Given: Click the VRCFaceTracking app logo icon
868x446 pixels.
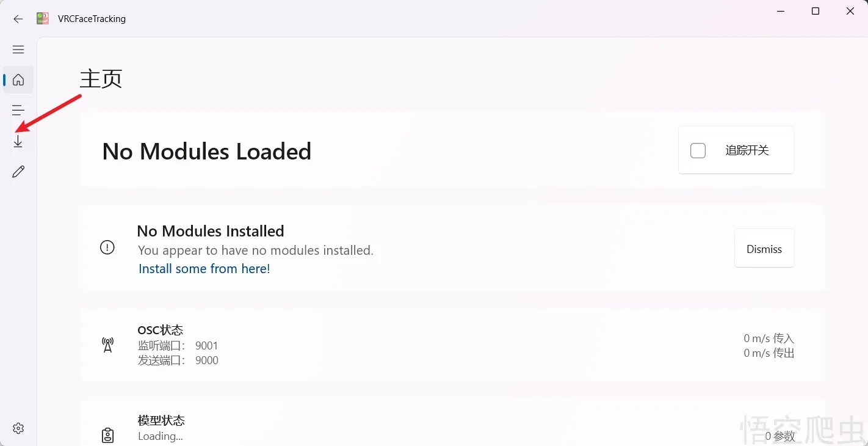Looking at the screenshot, I should tap(43, 18).
